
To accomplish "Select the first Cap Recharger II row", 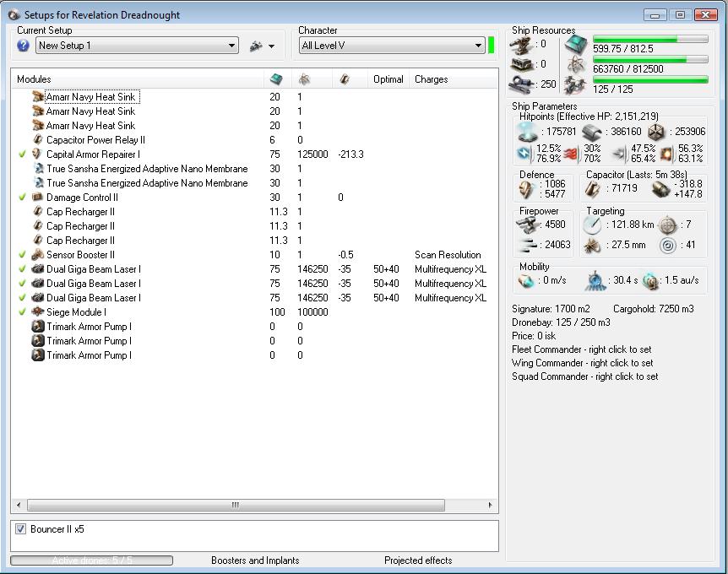I will click(x=254, y=212).
